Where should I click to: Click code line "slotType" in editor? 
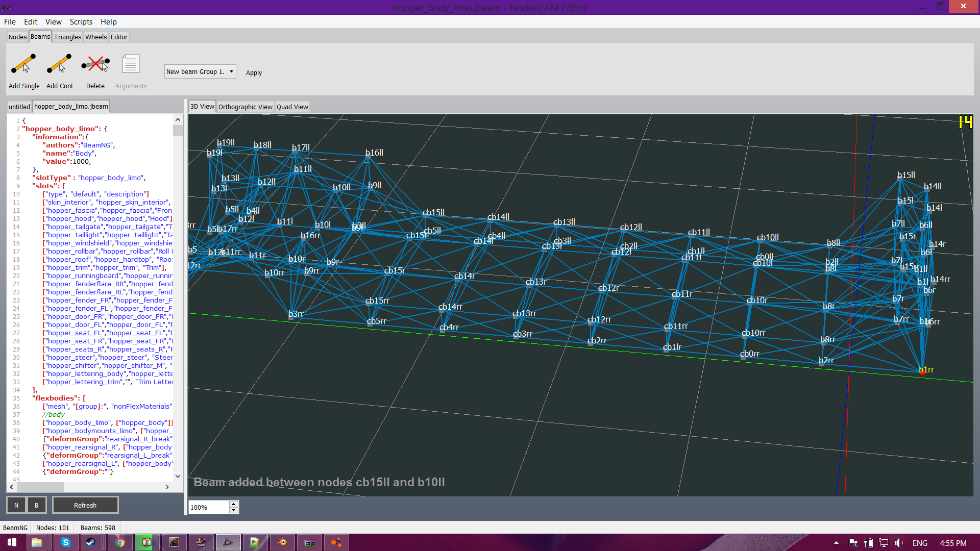89,178
